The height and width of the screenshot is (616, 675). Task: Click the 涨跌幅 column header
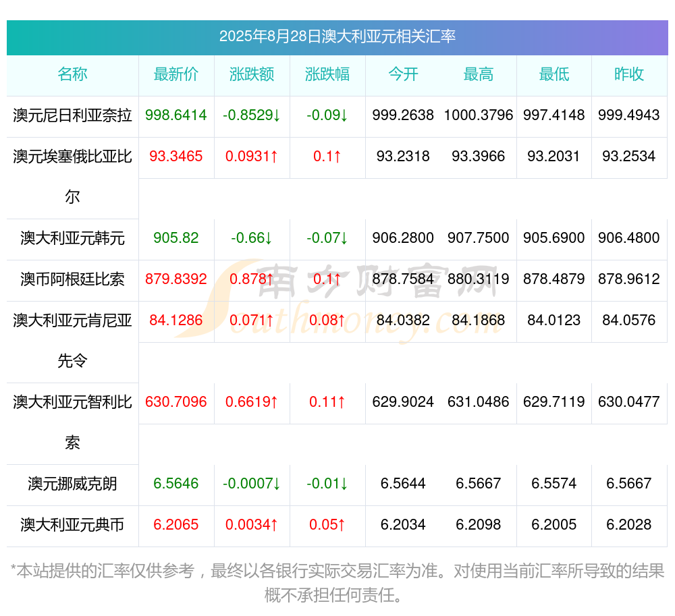point(327,74)
